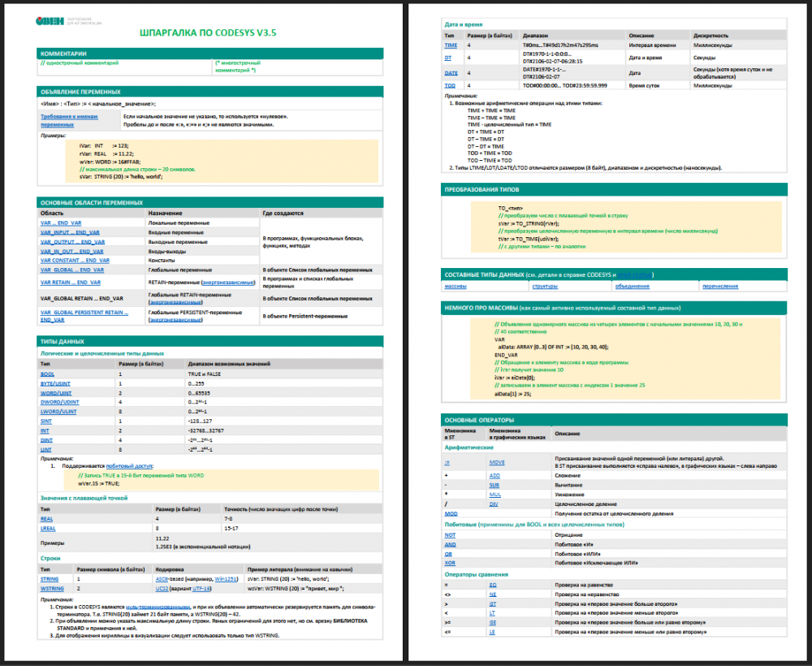Open the 'этой статье' link
812x666 pixels.
tap(635, 275)
